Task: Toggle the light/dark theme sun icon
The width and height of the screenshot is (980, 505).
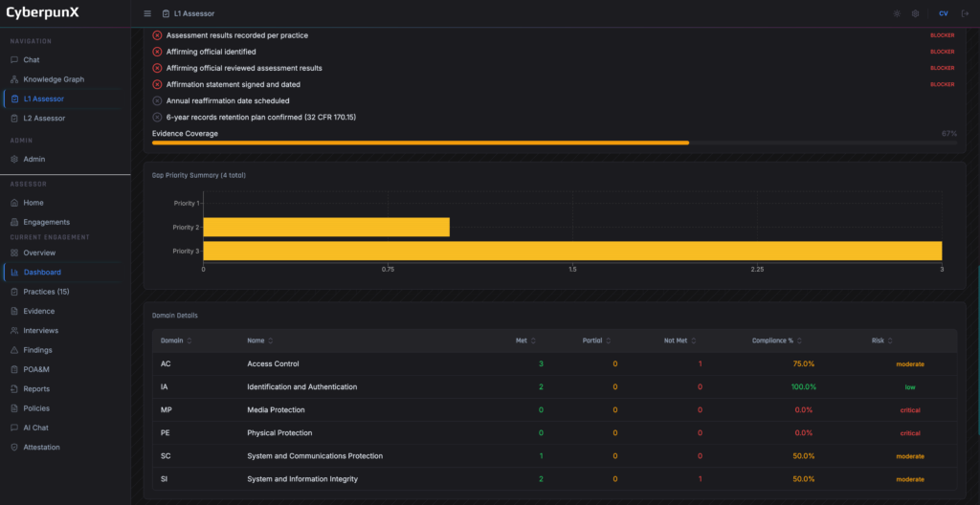Action: click(897, 13)
